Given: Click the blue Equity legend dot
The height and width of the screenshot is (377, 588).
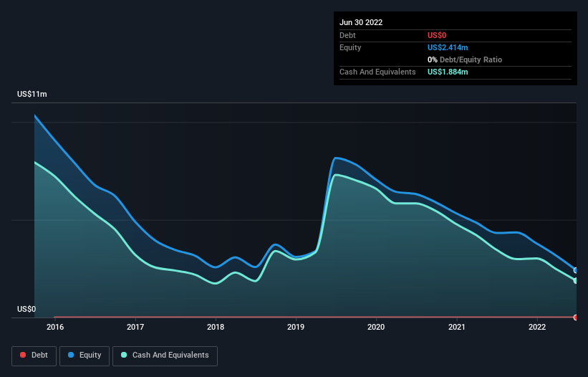Looking at the screenshot, I should pyautogui.click(x=71, y=355).
